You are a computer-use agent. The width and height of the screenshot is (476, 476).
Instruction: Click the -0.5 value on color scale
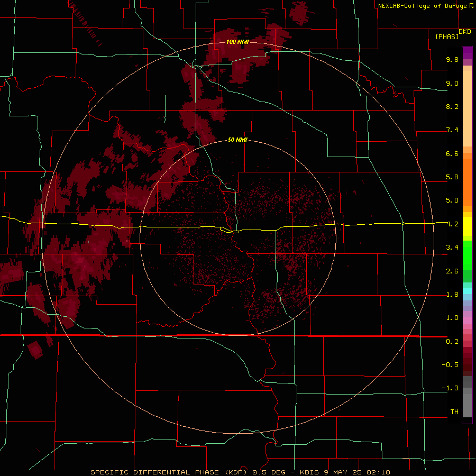pyautogui.click(x=450, y=365)
